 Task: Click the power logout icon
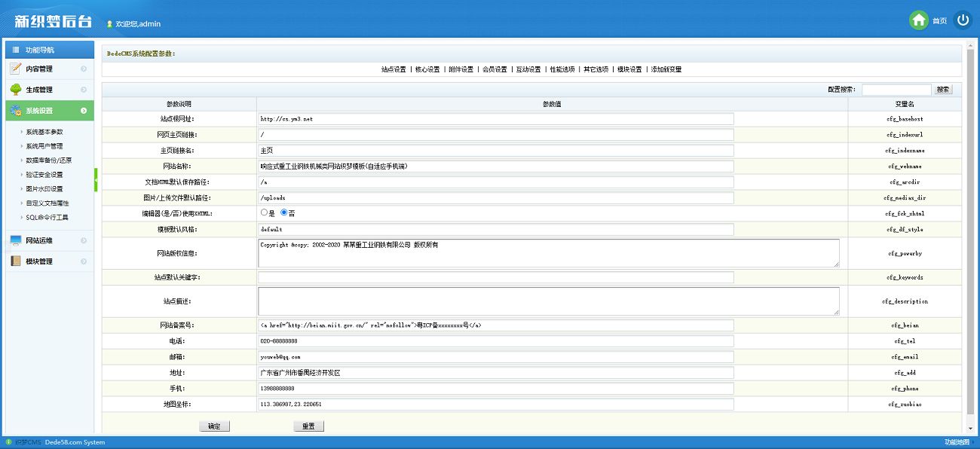pyautogui.click(x=963, y=20)
